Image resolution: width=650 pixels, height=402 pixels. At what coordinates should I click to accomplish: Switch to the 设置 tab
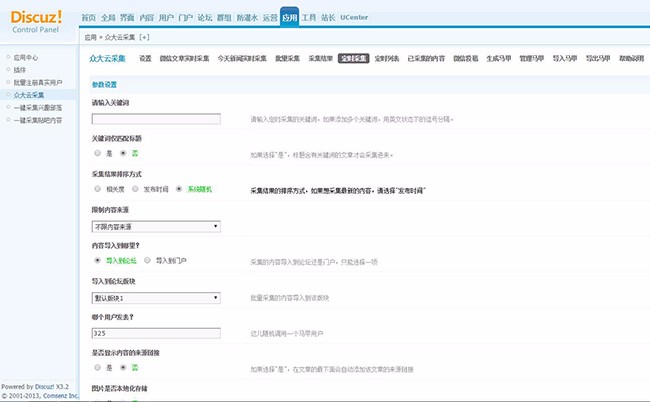145,58
